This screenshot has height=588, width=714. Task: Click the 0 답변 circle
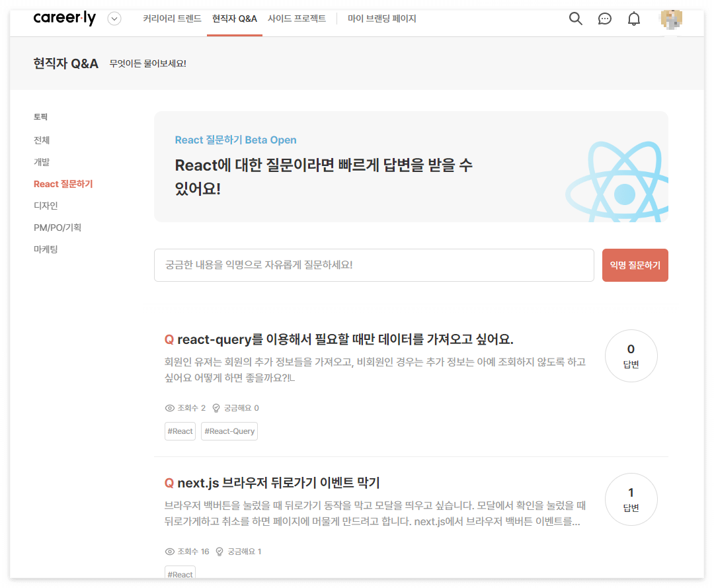pyautogui.click(x=631, y=356)
